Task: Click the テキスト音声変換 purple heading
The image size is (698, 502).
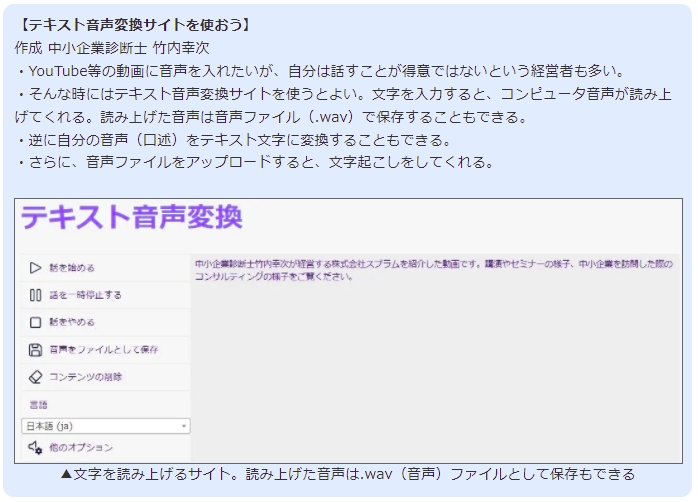Action: tap(132, 217)
